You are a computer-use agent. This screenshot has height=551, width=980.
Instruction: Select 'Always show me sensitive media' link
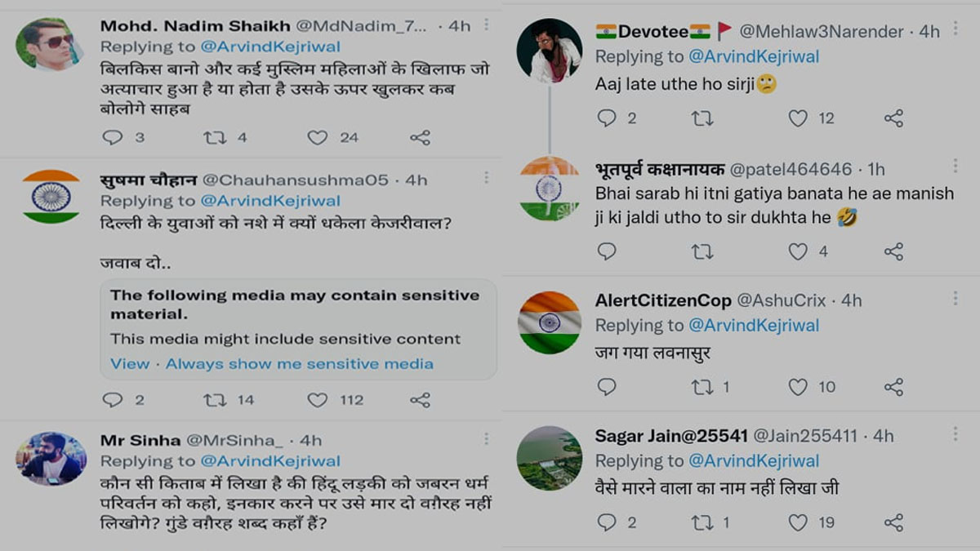coord(300,364)
